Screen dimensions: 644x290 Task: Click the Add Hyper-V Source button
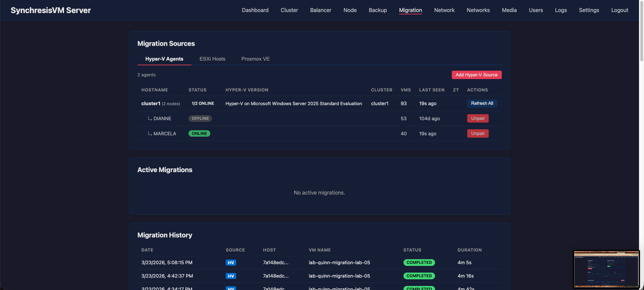(477, 75)
